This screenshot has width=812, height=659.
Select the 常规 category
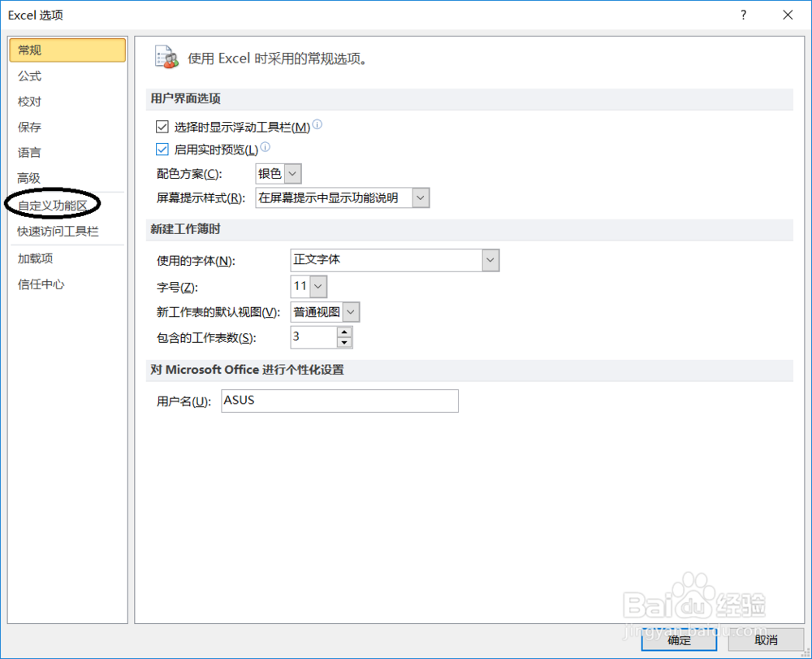pos(67,50)
